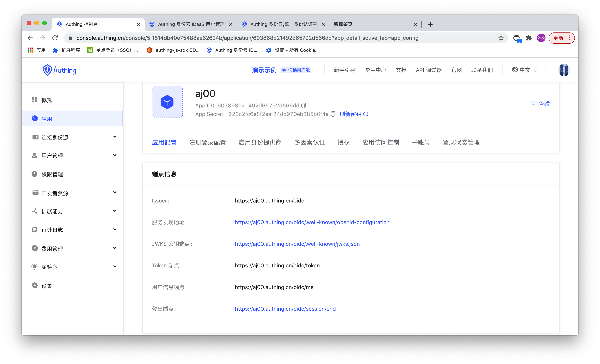Switch to the 多因素认证 tab
600x364 pixels.
coord(310,143)
